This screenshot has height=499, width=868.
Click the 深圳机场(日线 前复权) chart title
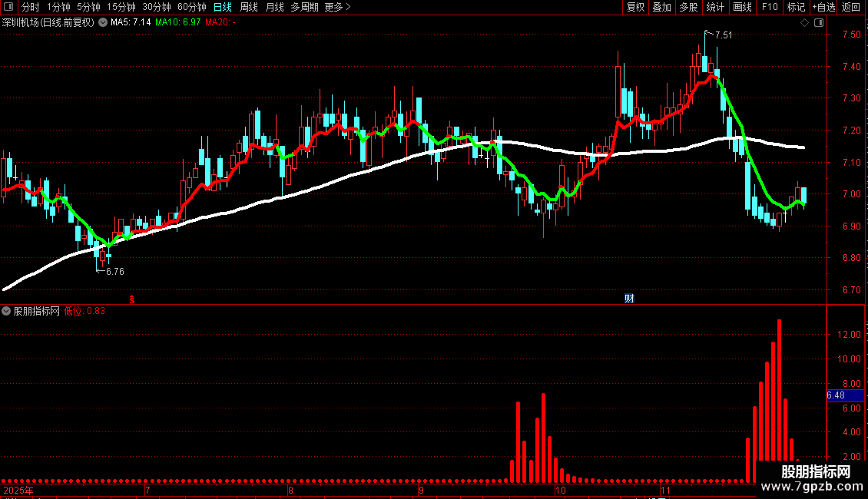(48, 22)
